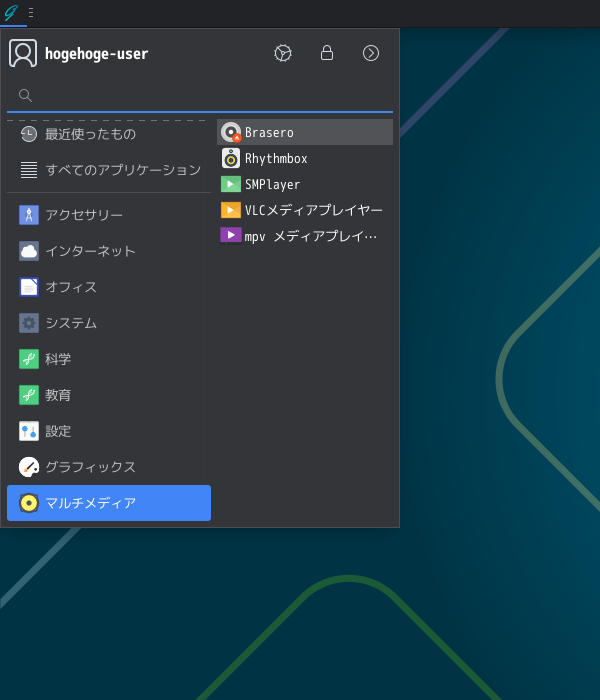Viewport: 600px width, 700px height.
Task: Lock the screen with the padlock icon
Action: point(327,53)
